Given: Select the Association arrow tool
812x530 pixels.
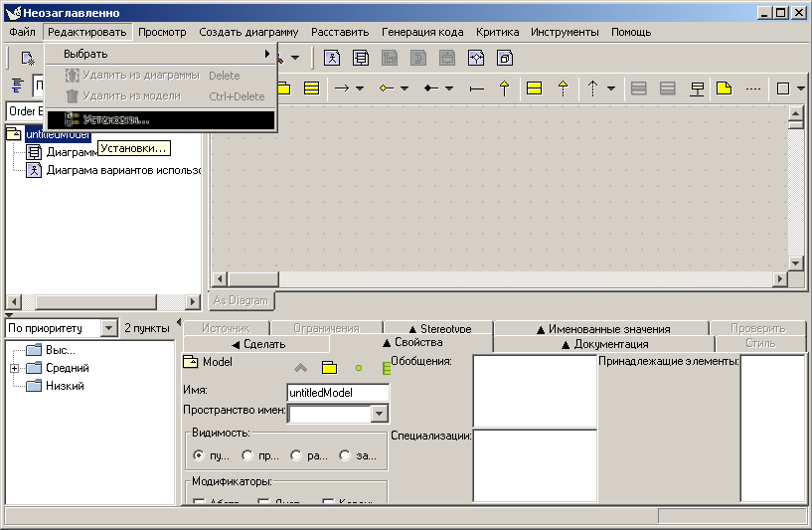Looking at the screenshot, I should (x=342, y=88).
